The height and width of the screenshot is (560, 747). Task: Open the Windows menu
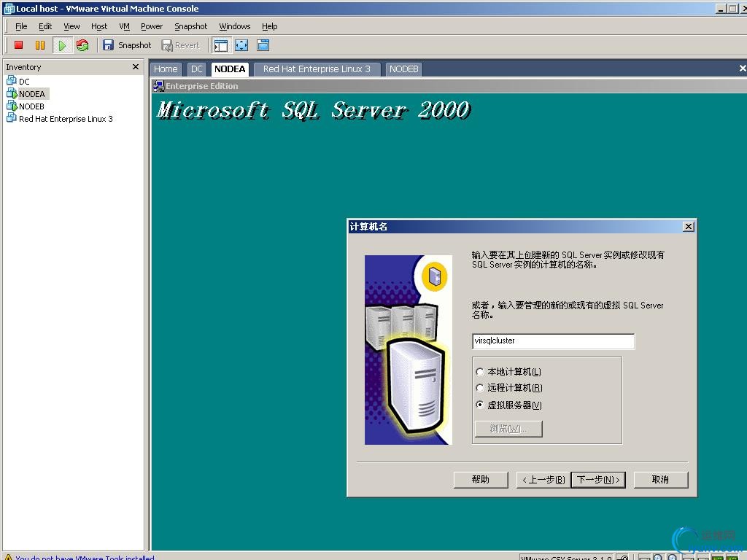[235, 26]
